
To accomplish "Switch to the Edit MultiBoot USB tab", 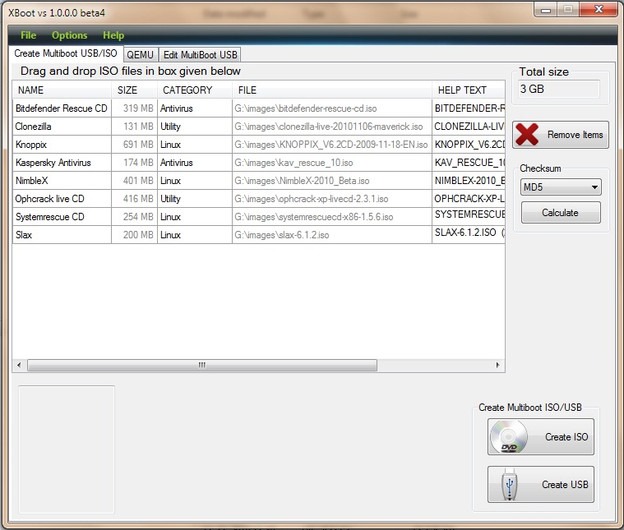I will (200, 55).
